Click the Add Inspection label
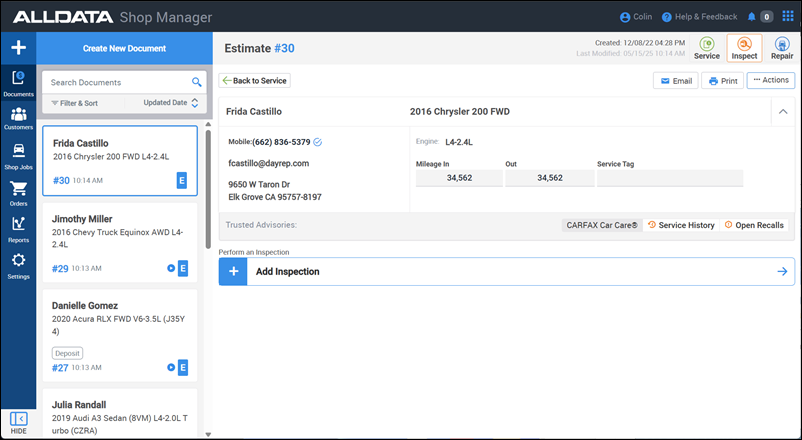802x440 pixels. click(x=287, y=272)
